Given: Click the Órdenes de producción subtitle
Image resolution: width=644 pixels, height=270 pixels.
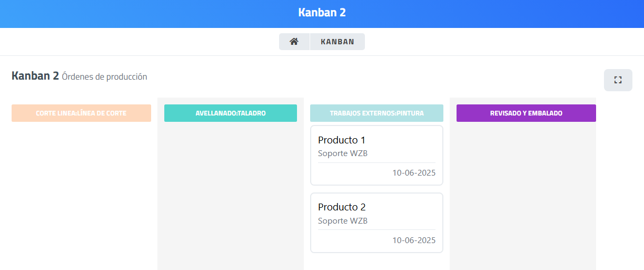Looking at the screenshot, I should click(104, 77).
